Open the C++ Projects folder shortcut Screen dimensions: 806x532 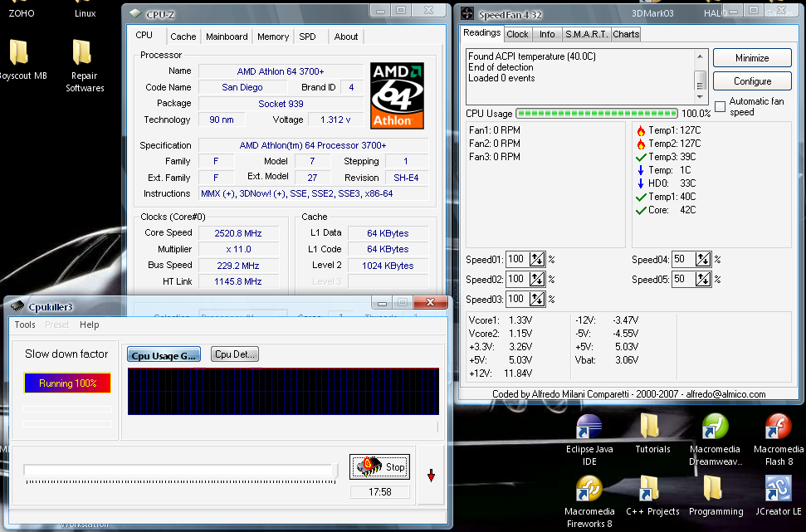(x=652, y=495)
